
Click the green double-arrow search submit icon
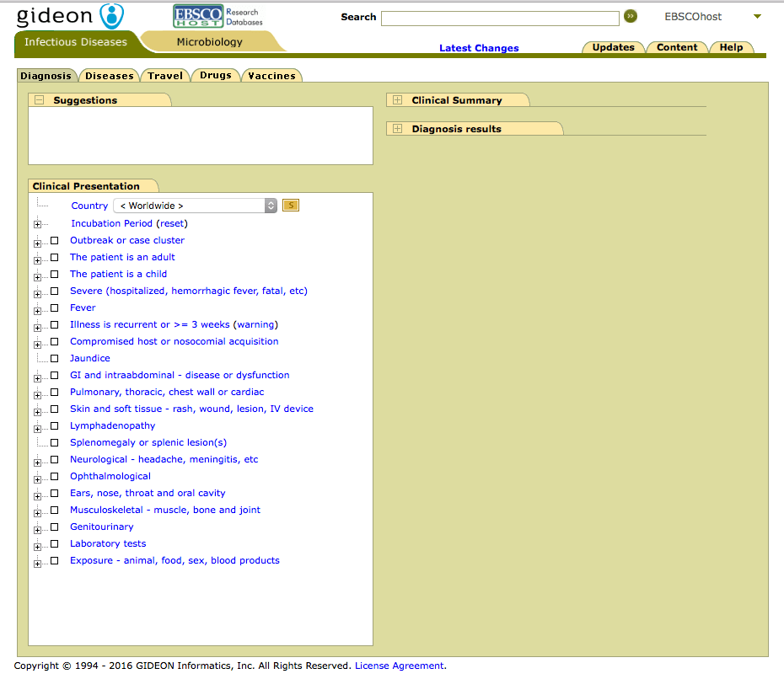click(631, 16)
